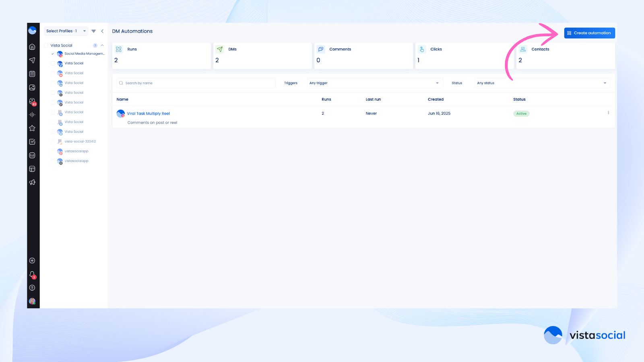The width and height of the screenshot is (644, 362).
Task: Click the Create automation button
Action: [x=589, y=33]
